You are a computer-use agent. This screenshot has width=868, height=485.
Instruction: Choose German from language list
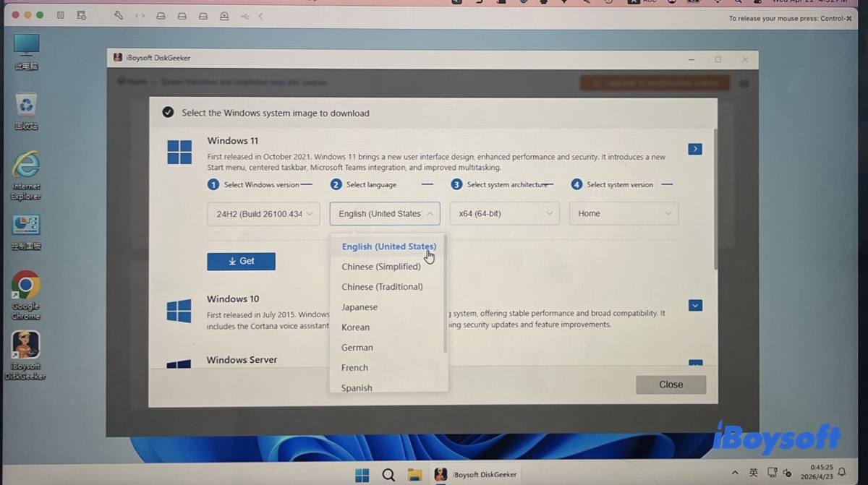tap(357, 348)
